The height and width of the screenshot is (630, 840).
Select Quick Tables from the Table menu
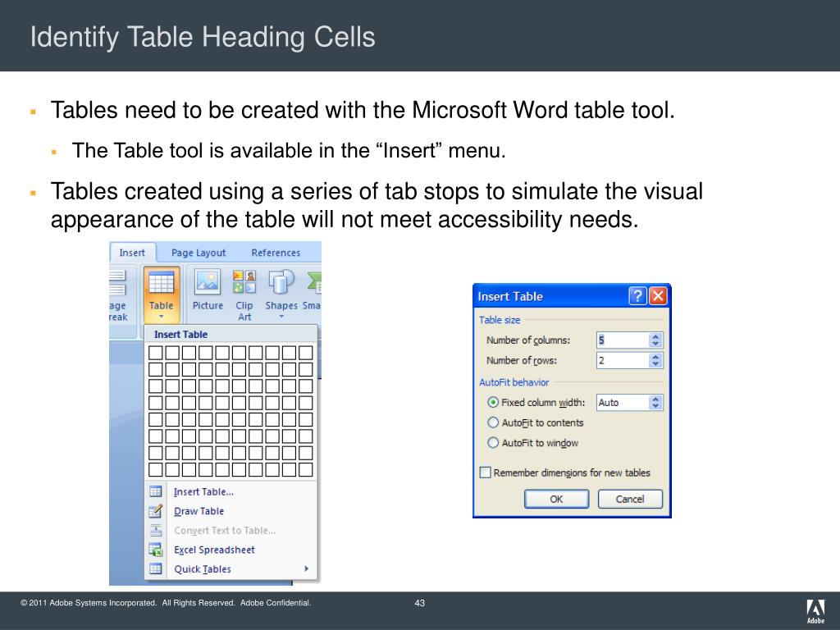[203, 569]
